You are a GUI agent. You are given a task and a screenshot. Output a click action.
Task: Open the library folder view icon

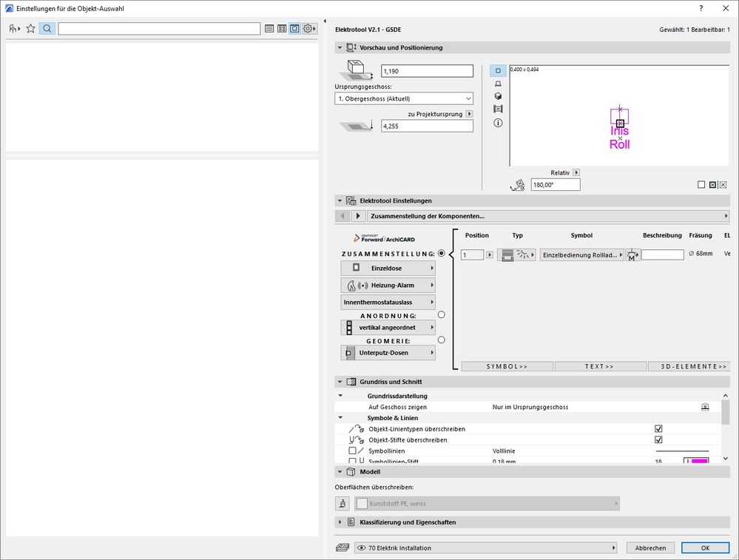coord(15,29)
